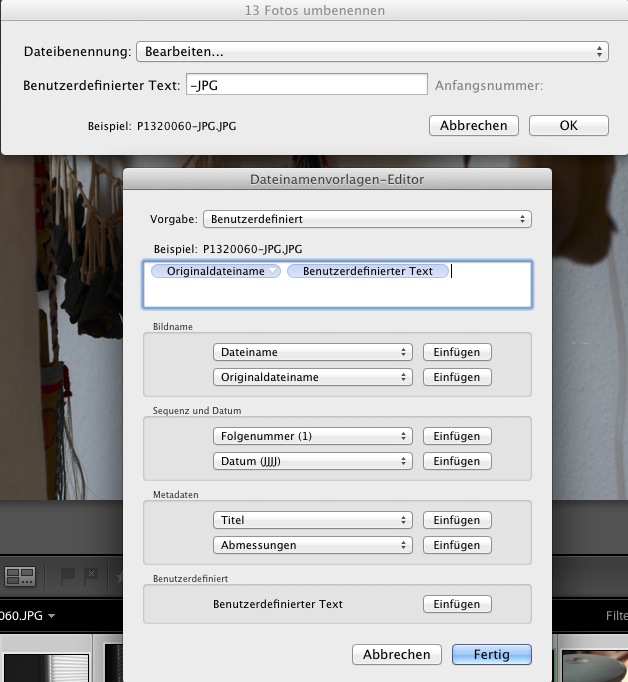
Task: Open the Titel metadata dropdown
Action: pyautogui.click(x=313, y=520)
